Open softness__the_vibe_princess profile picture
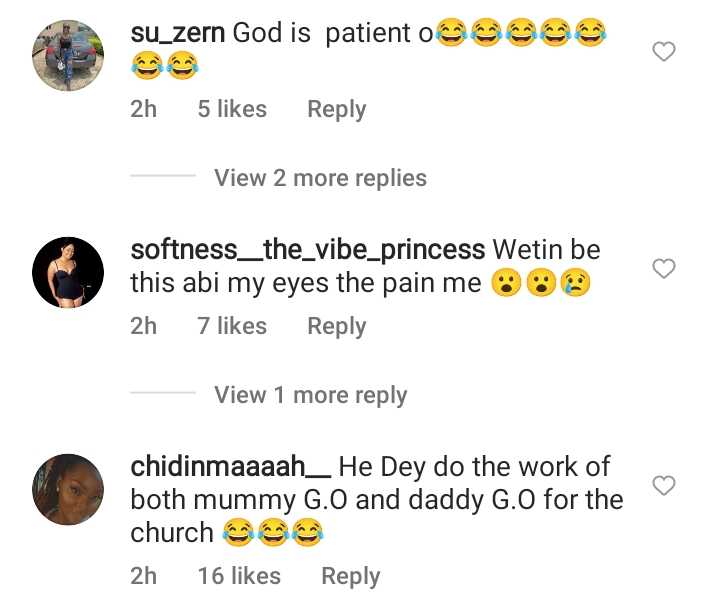 pyautogui.click(x=68, y=272)
